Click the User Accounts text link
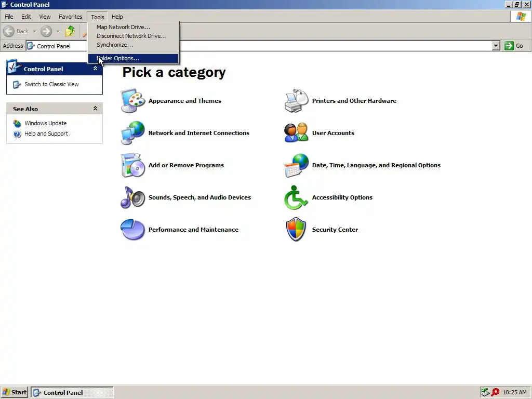 (x=333, y=133)
